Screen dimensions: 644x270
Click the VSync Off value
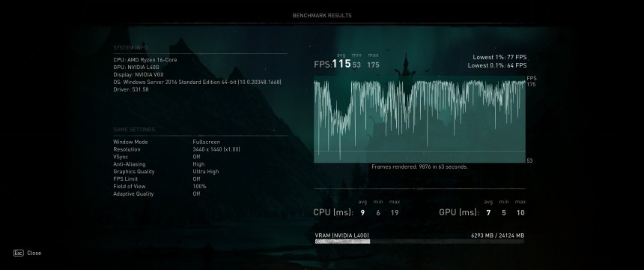[x=196, y=157]
